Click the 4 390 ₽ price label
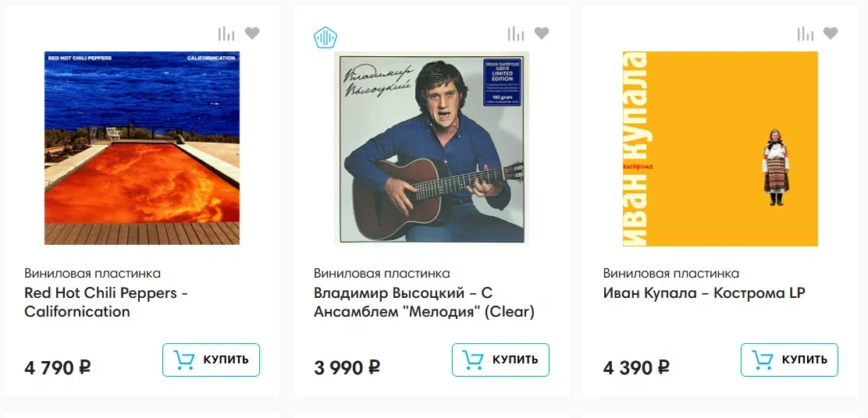Image resolution: width=868 pixels, height=418 pixels. point(636,367)
